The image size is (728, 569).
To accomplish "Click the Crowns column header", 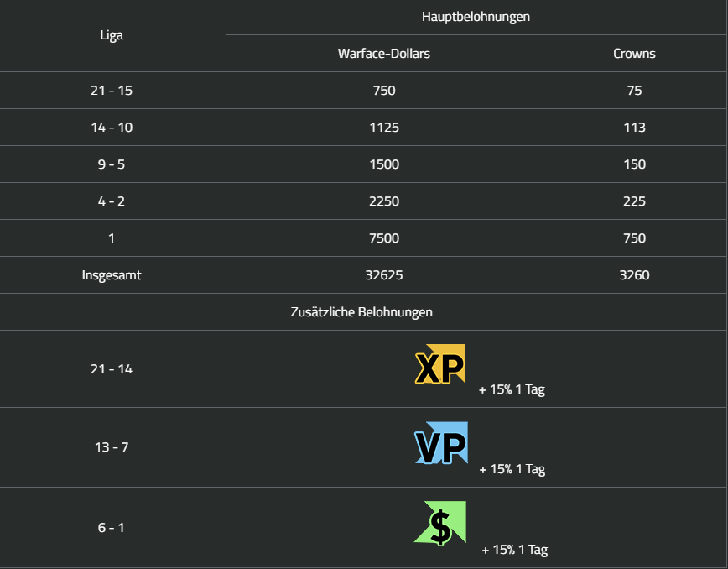I will click(634, 54).
